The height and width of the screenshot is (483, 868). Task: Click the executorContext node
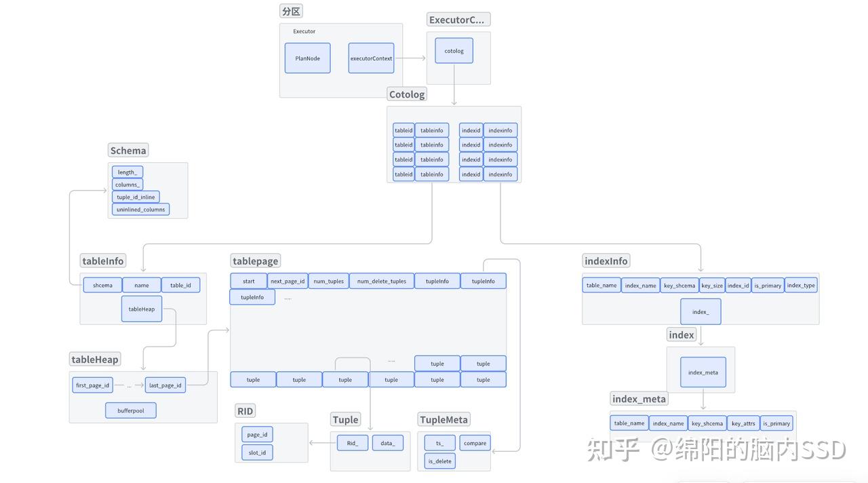point(371,58)
